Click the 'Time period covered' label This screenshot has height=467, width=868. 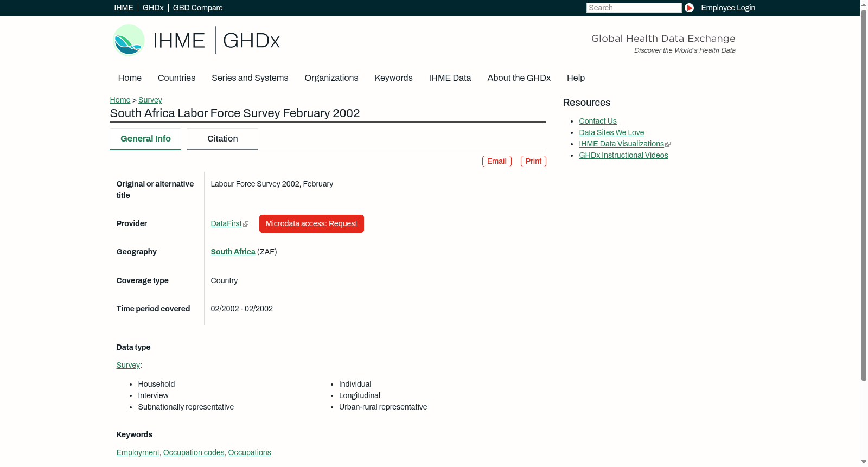click(x=153, y=309)
